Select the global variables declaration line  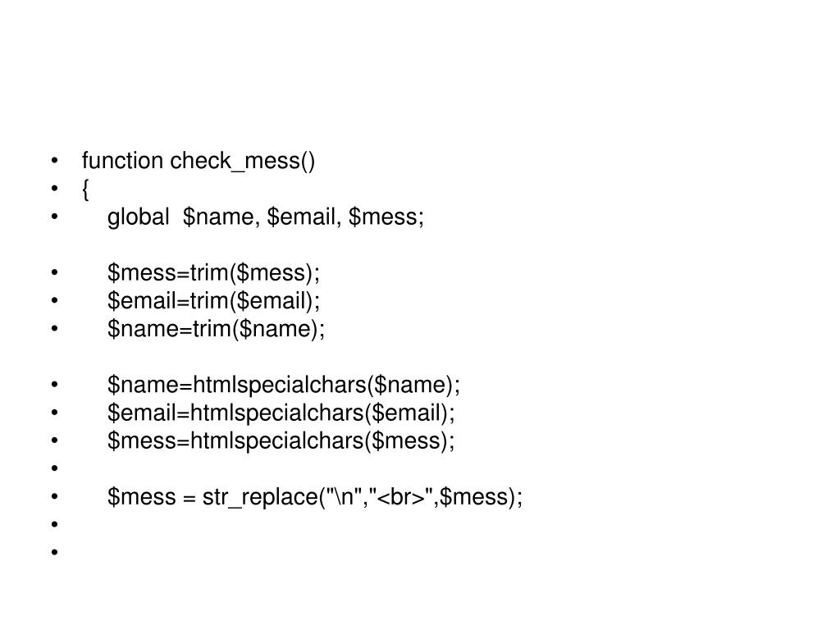click(x=266, y=217)
